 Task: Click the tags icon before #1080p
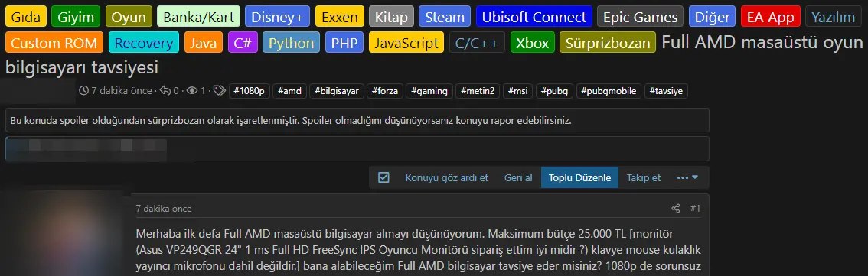click(x=219, y=91)
